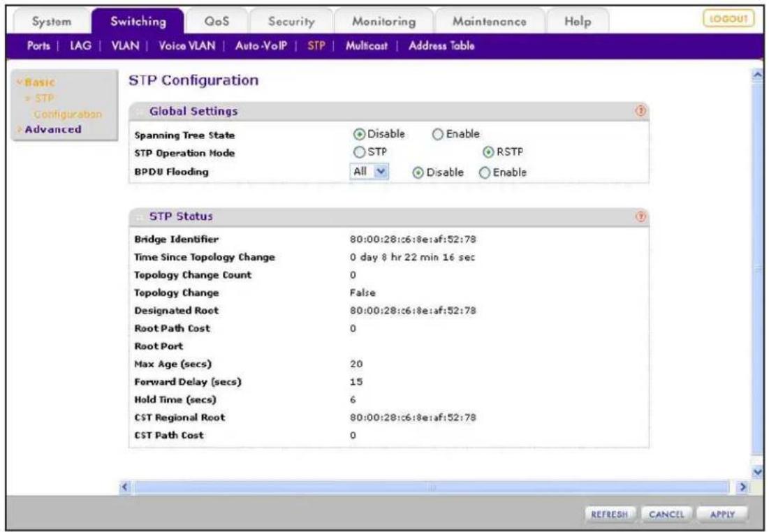Set BPDU Flooding to Enable

click(485, 172)
